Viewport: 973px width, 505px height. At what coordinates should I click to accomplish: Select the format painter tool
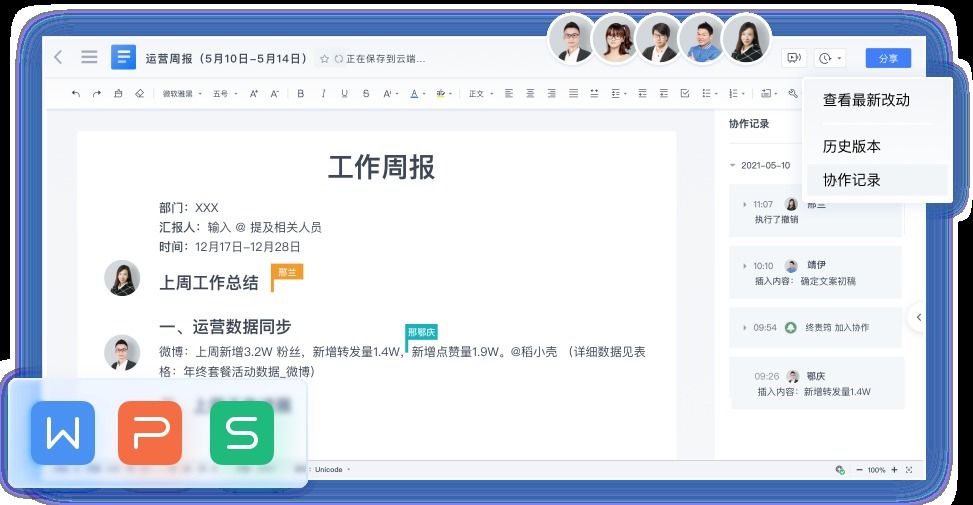tap(118, 94)
